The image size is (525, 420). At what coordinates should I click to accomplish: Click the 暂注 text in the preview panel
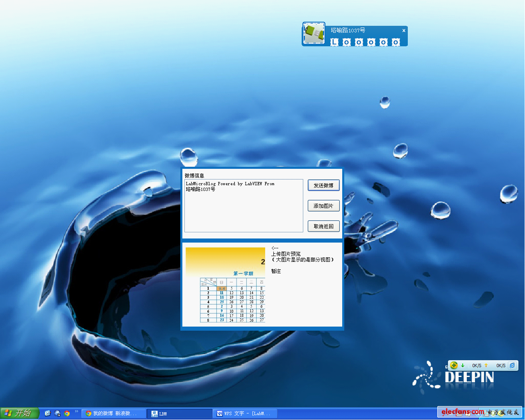(x=276, y=271)
